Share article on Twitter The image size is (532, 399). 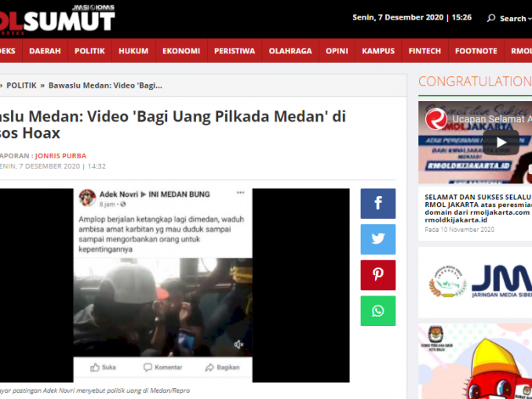[377, 239]
